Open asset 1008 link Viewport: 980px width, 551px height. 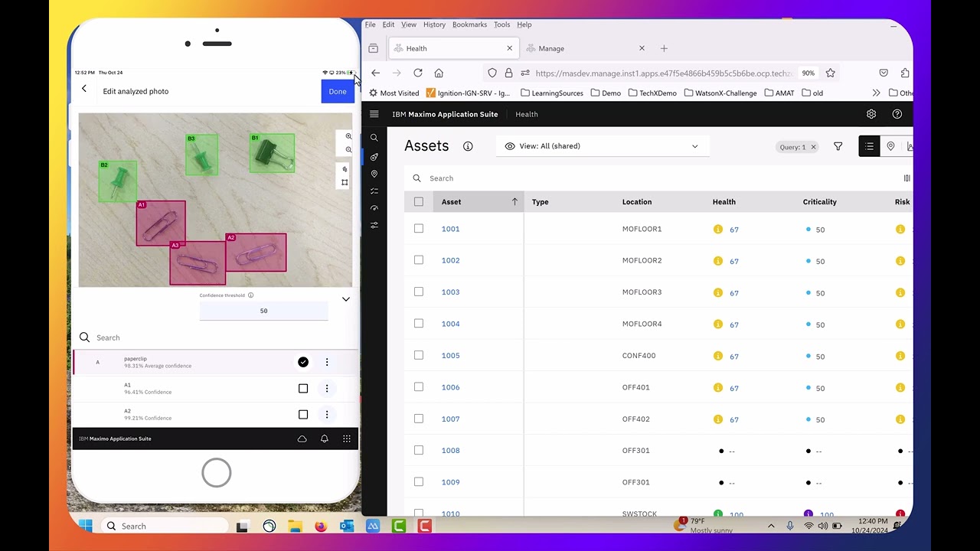[450, 451]
